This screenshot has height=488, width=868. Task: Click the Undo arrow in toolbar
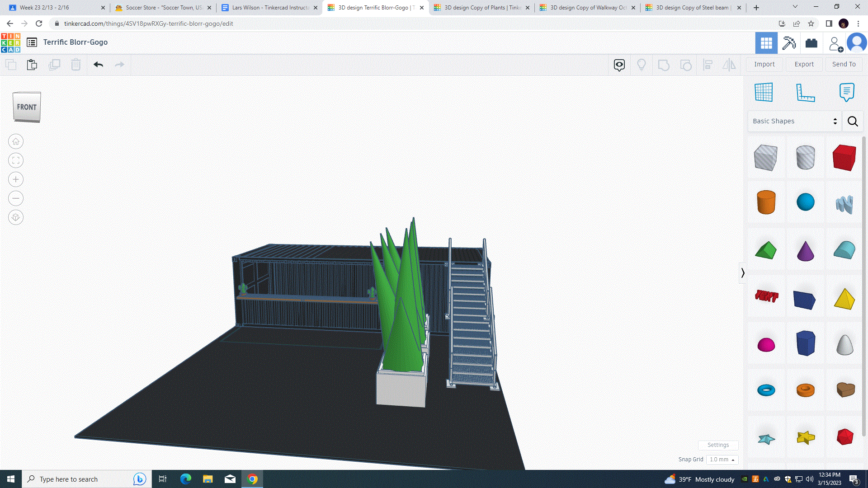(x=98, y=65)
